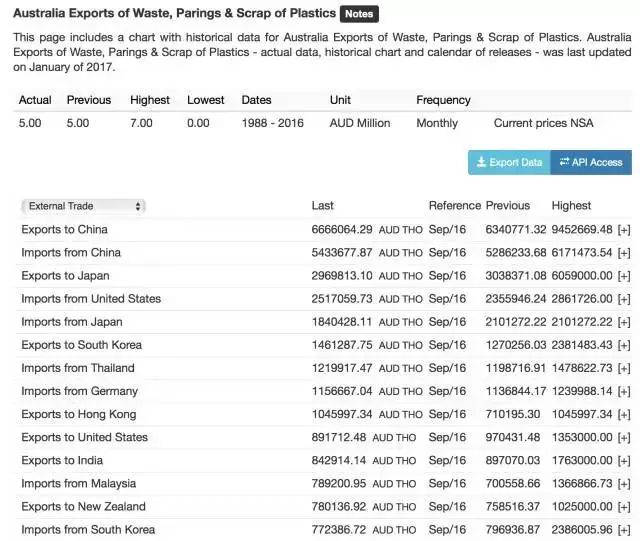This screenshot has height=541, width=640.
Task: Select previous value 710195.30
Action: (513, 414)
